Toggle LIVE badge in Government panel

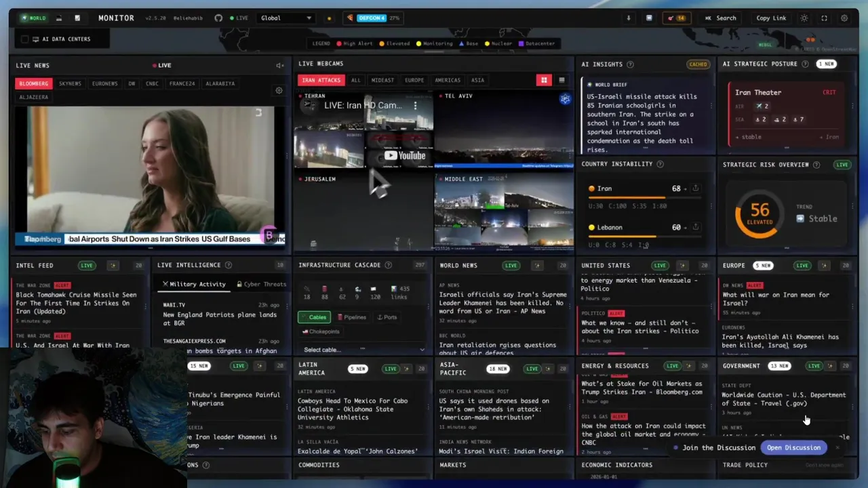(814, 366)
